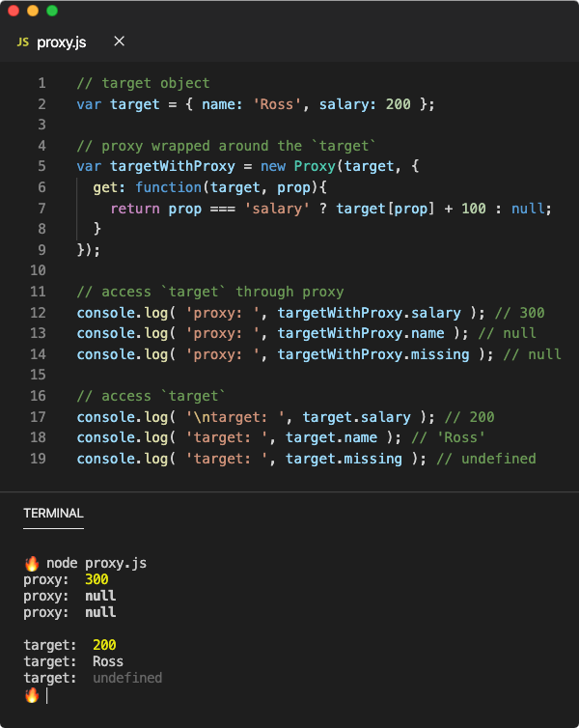Click the yellow 300 terminal output
This screenshot has height=728, width=579.
[96, 579]
